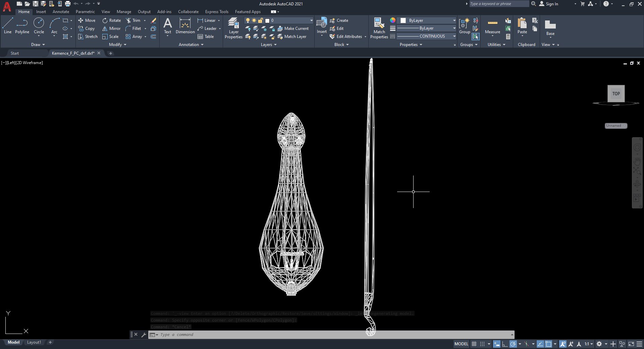Expand the Layers panel
644x349 pixels.
coord(269,45)
